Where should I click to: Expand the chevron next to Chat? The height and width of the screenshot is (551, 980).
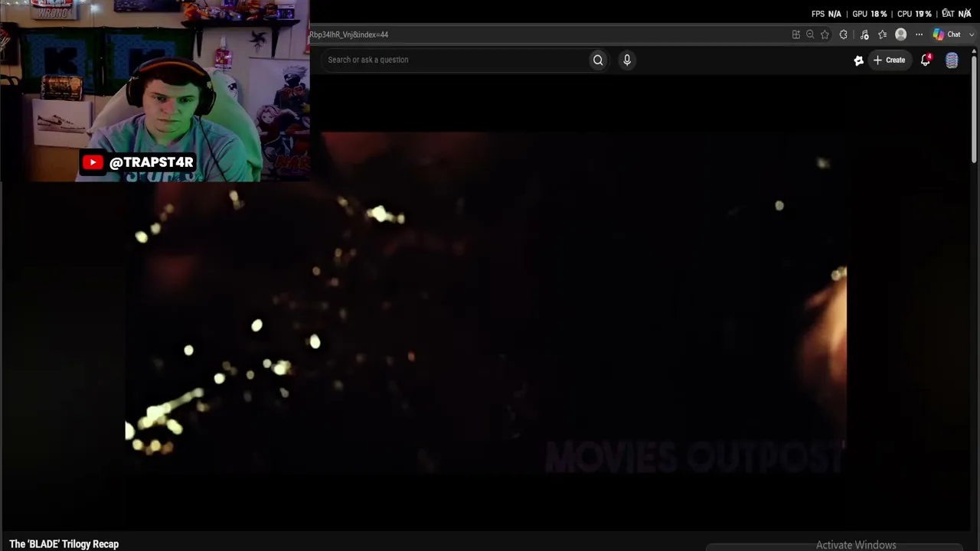click(x=972, y=34)
